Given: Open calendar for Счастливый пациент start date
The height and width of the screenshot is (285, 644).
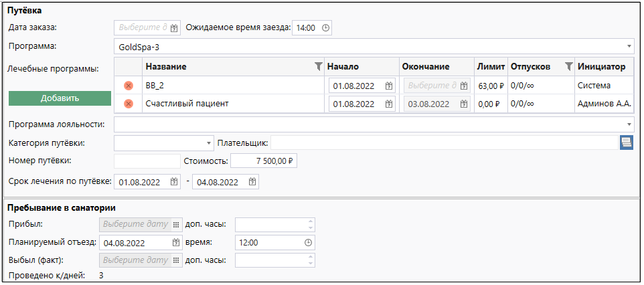Looking at the screenshot, I should point(389,104).
